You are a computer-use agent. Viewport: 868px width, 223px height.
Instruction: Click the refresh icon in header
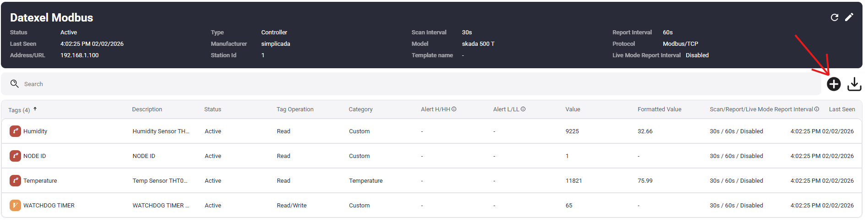tap(834, 17)
